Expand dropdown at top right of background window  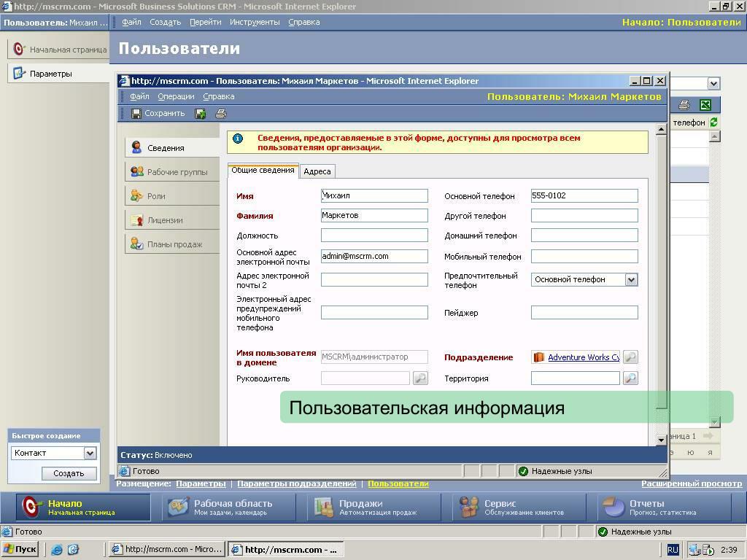click(x=713, y=84)
